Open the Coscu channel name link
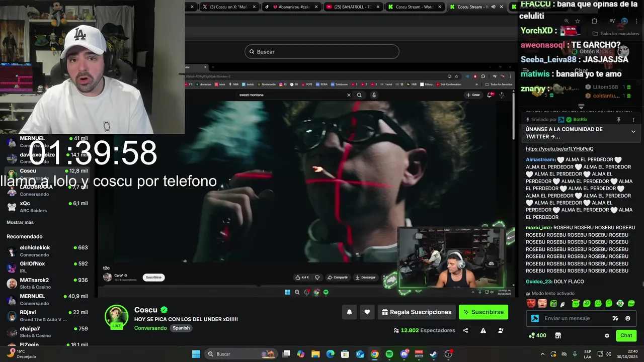 tap(146, 310)
